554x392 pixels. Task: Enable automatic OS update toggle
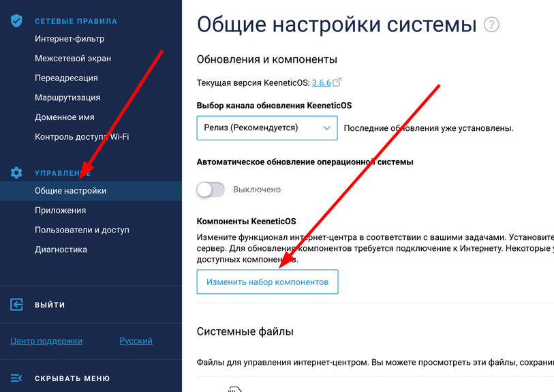click(x=211, y=190)
